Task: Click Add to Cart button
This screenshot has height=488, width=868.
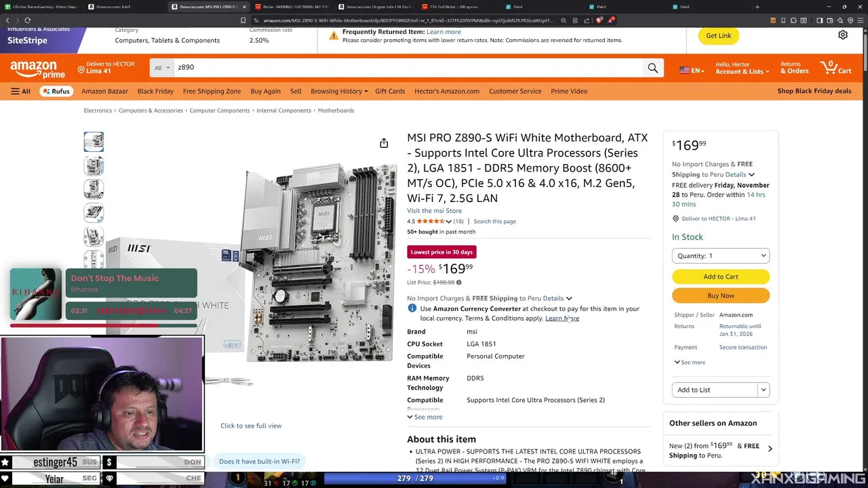Action: click(x=721, y=277)
